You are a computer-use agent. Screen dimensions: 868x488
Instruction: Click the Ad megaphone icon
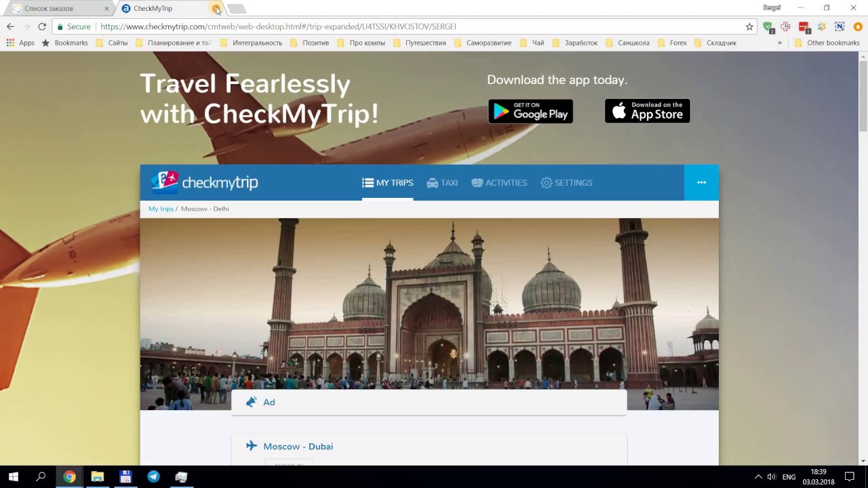[x=251, y=402]
